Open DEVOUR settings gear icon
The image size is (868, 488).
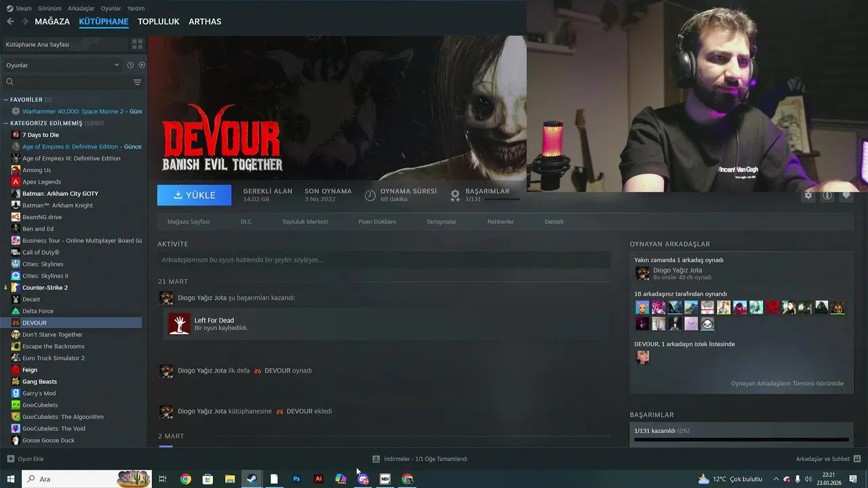click(x=808, y=195)
